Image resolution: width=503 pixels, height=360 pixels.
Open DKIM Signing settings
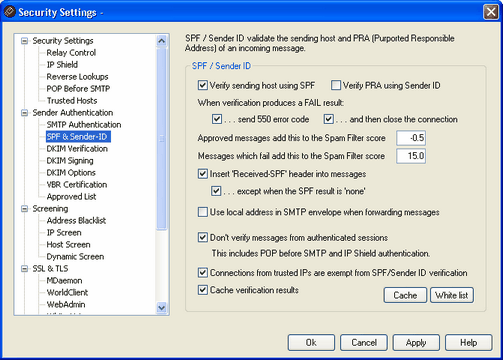pos(70,161)
